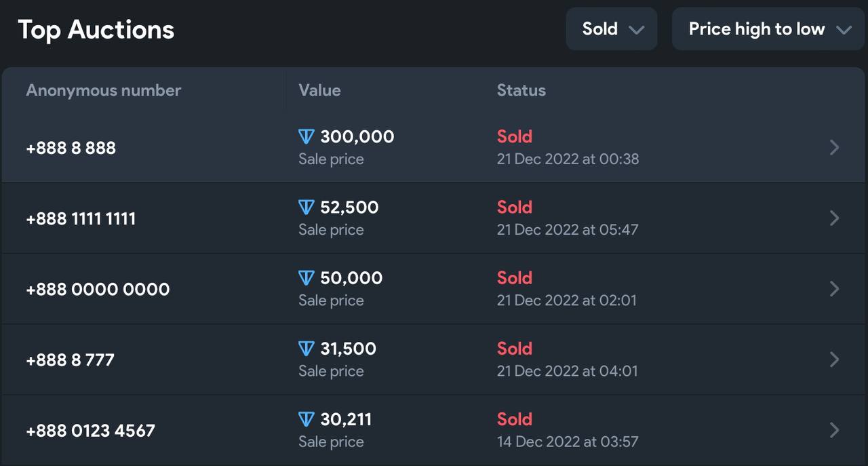The width and height of the screenshot is (868, 466).
Task: Expand details arrow for +888 1111 1111
Action: 835,218
